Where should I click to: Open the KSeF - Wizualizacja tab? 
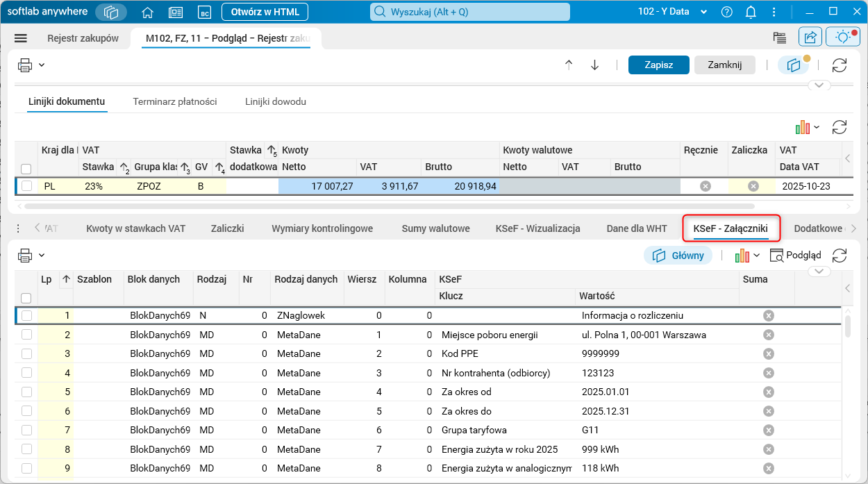click(x=537, y=228)
